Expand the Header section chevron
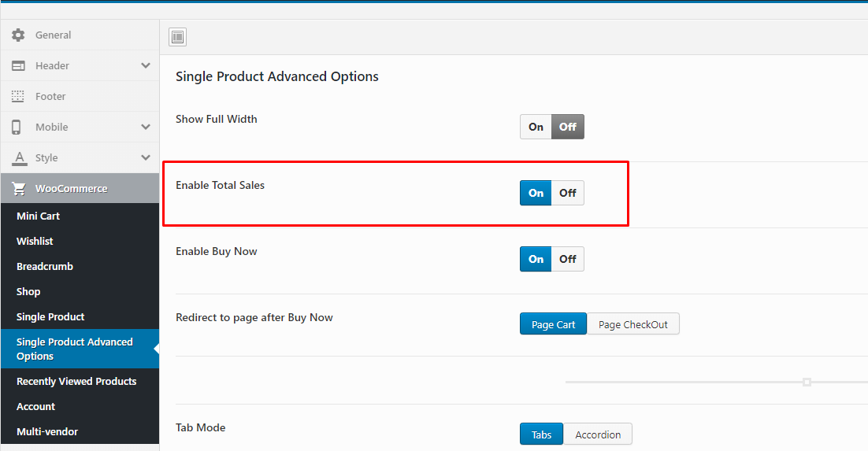 point(146,65)
